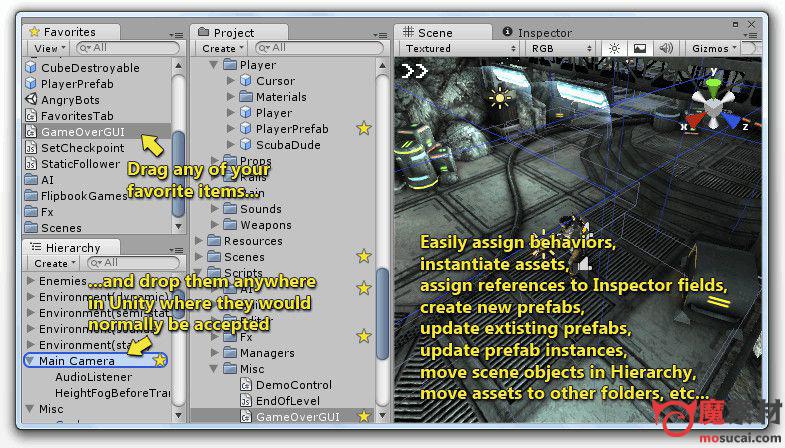The width and height of the screenshot is (785, 448).
Task: Click the Favorites panel vertical scrollbar thumb
Action: click(178, 174)
